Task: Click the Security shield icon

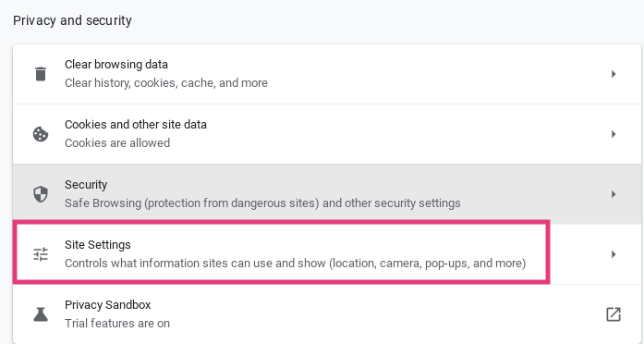Action: (x=41, y=194)
